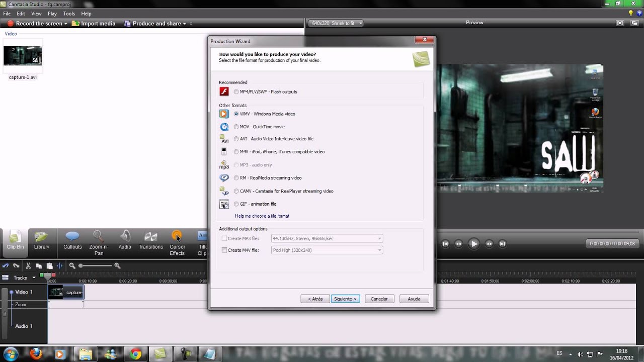Select MOV QuickTime movie radio
644x362 pixels.
tap(236, 127)
